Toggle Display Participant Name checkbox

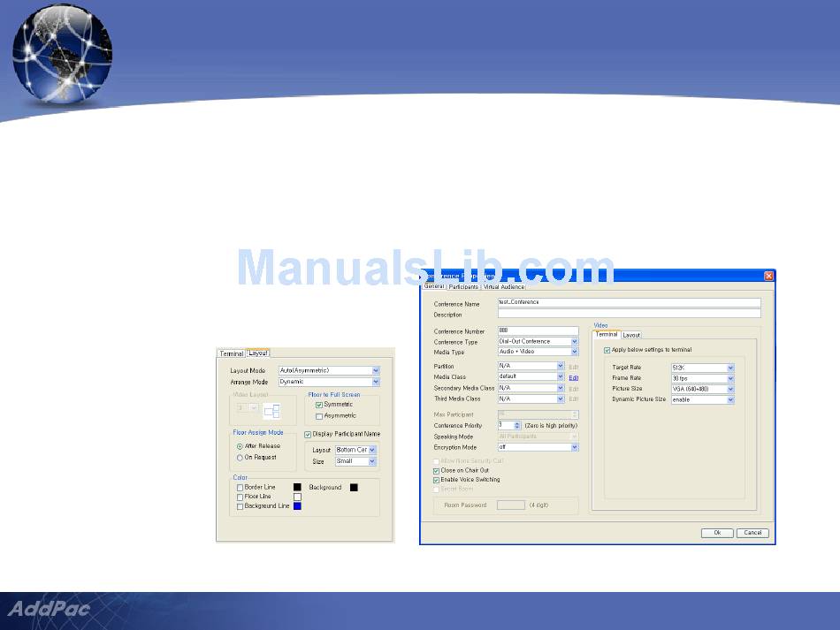tap(308, 434)
